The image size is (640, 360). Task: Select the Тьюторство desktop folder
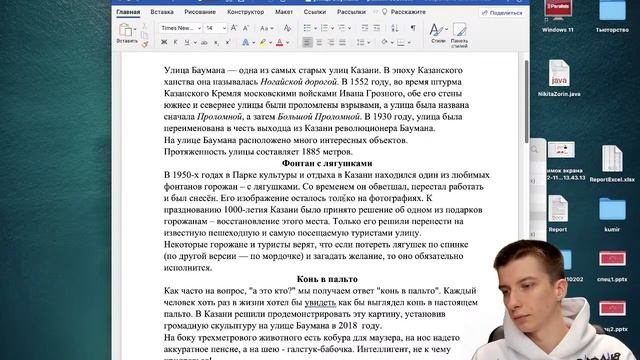[x=612, y=16]
